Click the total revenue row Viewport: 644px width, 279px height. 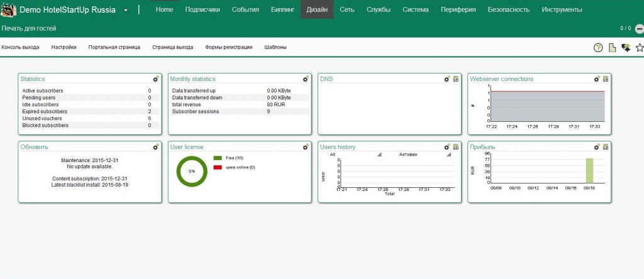point(240,104)
